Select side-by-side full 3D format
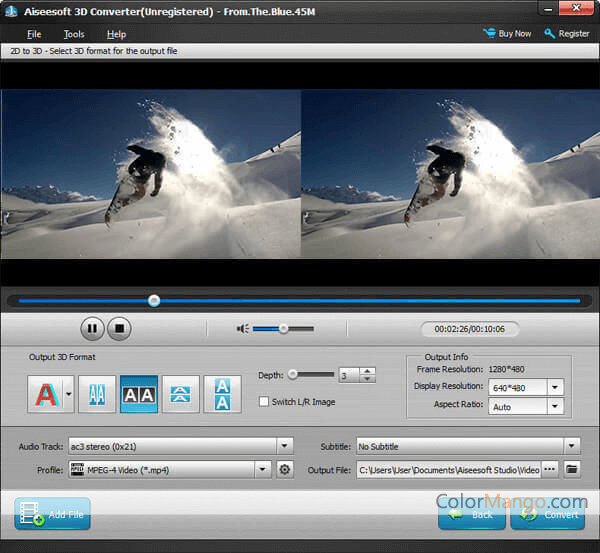Screen dimensions: 600x553 (x=139, y=394)
